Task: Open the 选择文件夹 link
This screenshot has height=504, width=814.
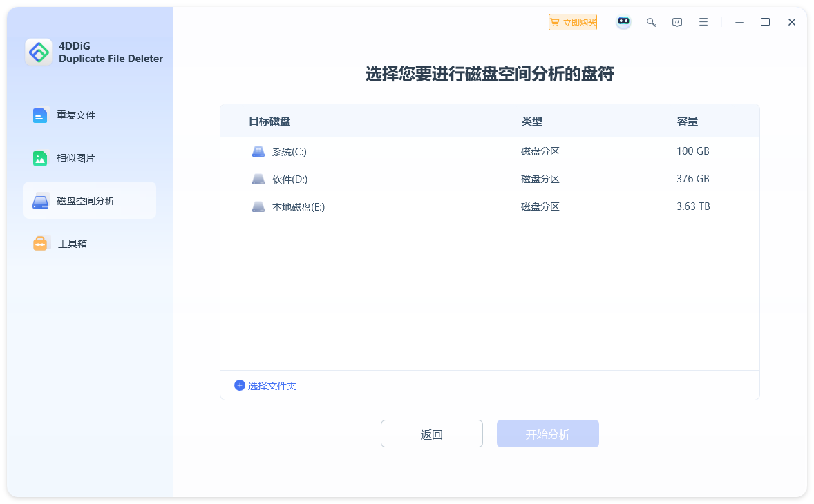Action: tap(273, 385)
